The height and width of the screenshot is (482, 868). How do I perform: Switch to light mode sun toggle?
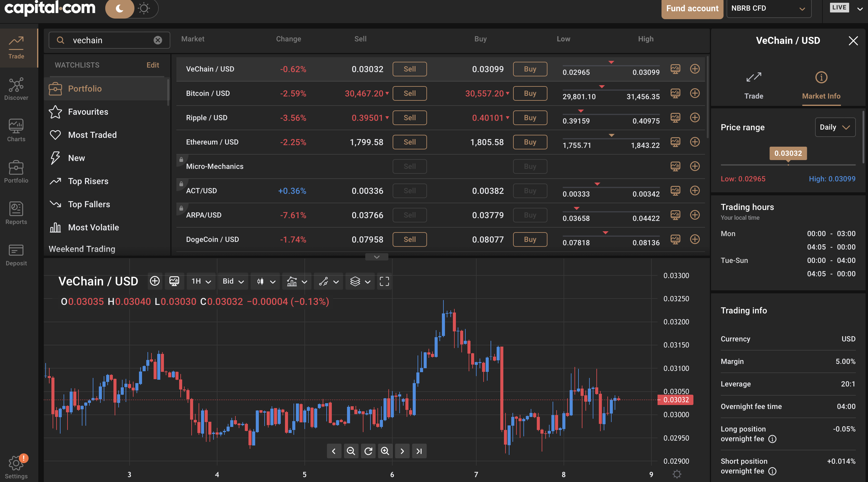144,9
